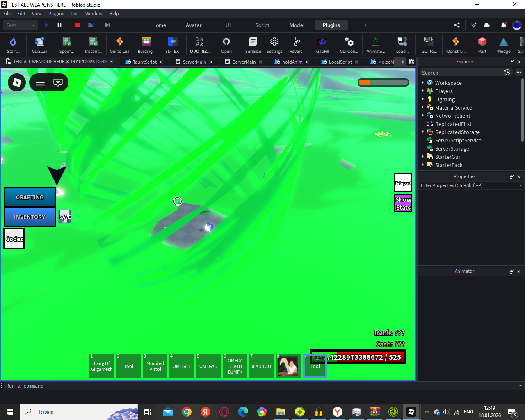Image resolution: width=525 pixels, height=420 pixels.
Task: Insert a Part from toolbar
Action: (482, 45)
